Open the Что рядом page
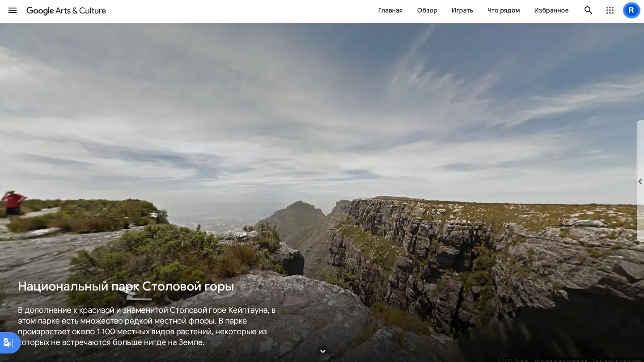The width and height of the screenshot is (644, 362). coord(504,10)
